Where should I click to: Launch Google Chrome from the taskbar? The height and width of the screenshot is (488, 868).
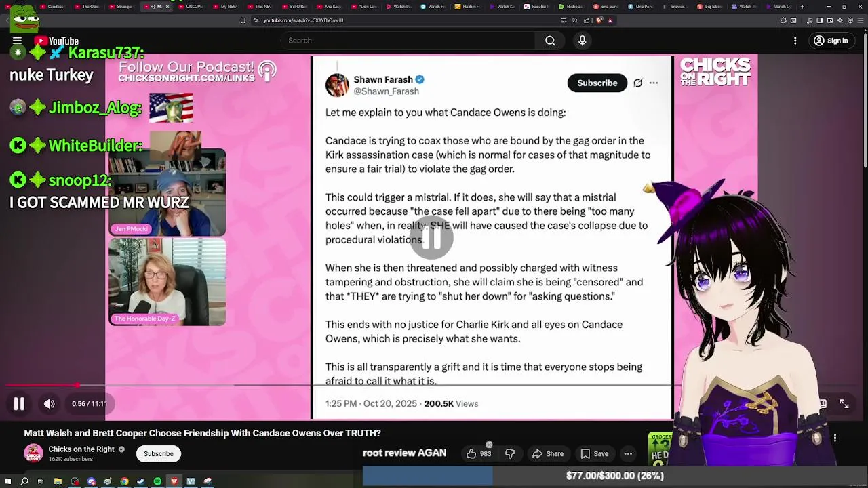(124, 481)
